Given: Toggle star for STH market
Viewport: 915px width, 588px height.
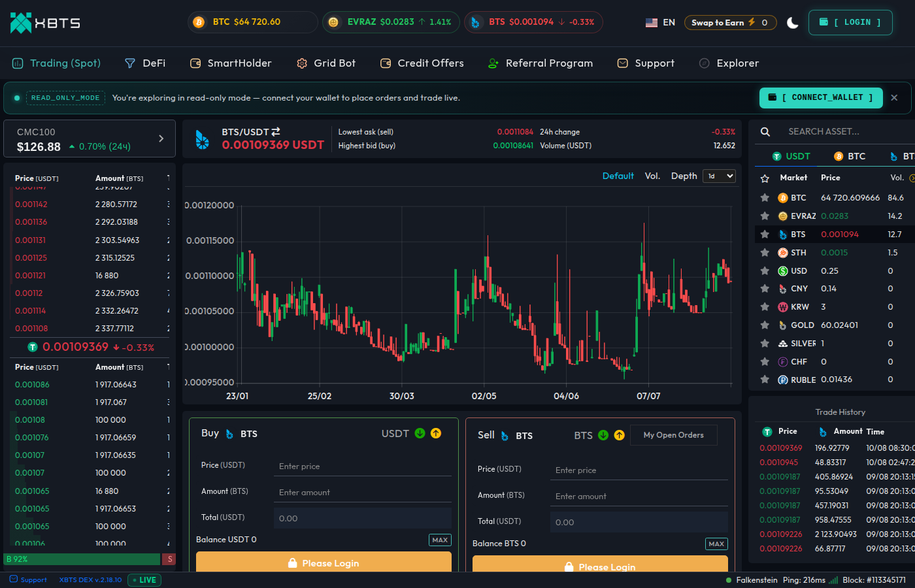Looking at the screenshot, I should click(x=765, y=252).
